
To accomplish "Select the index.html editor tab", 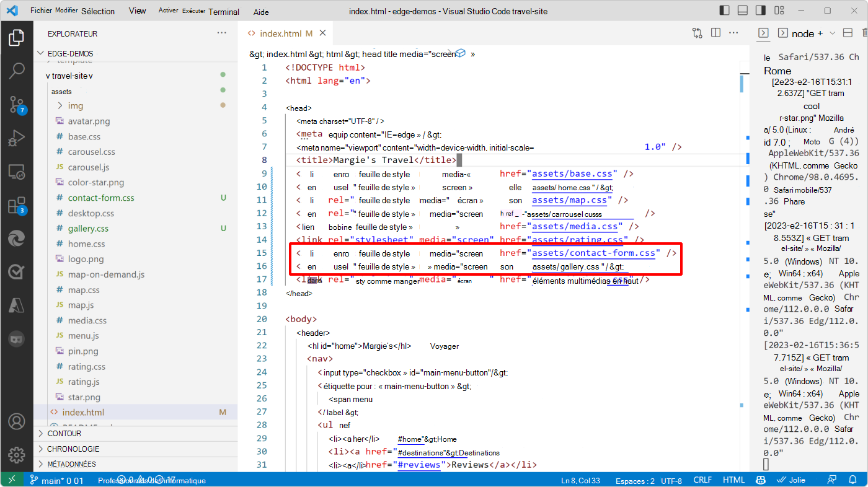I will click(282, 33).
